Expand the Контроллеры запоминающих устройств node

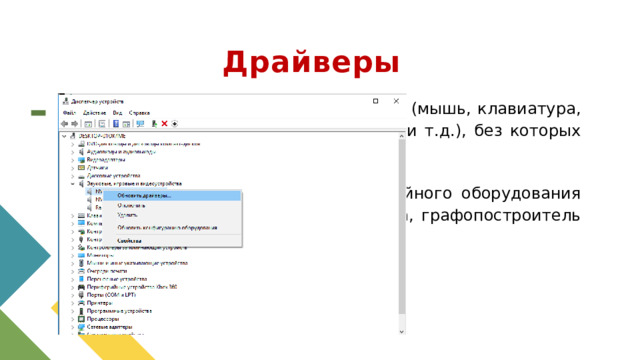73,247
